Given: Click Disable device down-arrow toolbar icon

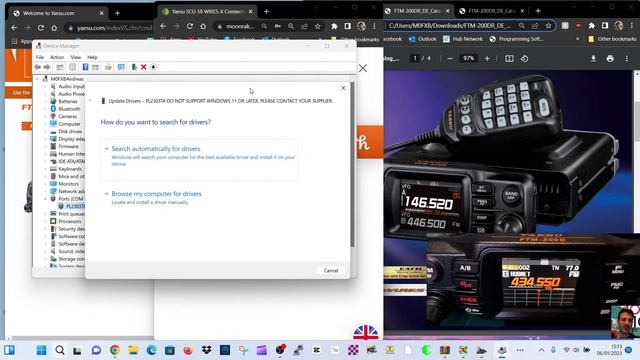Looking at the screenshot, I should click(x=153, y=67).
